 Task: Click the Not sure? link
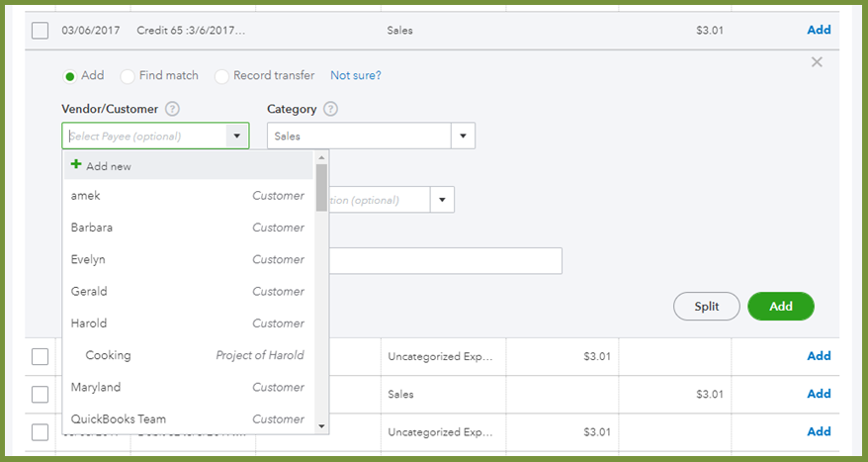click(x=356, y=75)
